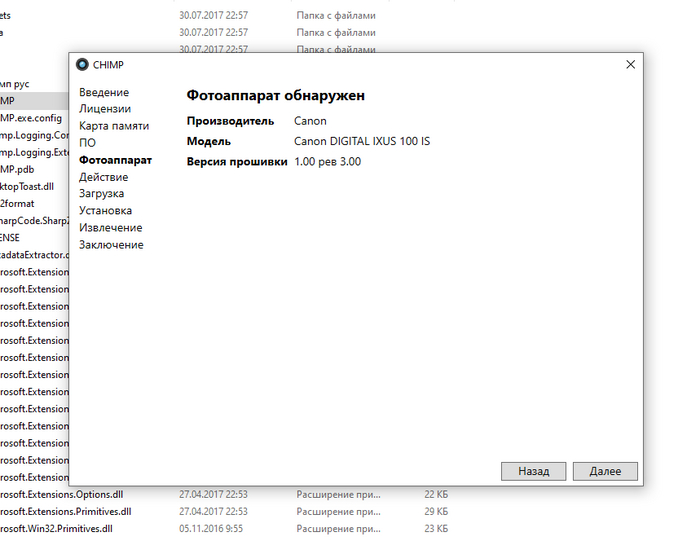Select harpCode.Sharp file in Explorer
The height and width of the screenshot is (541, 700).
tap(34, 221)
